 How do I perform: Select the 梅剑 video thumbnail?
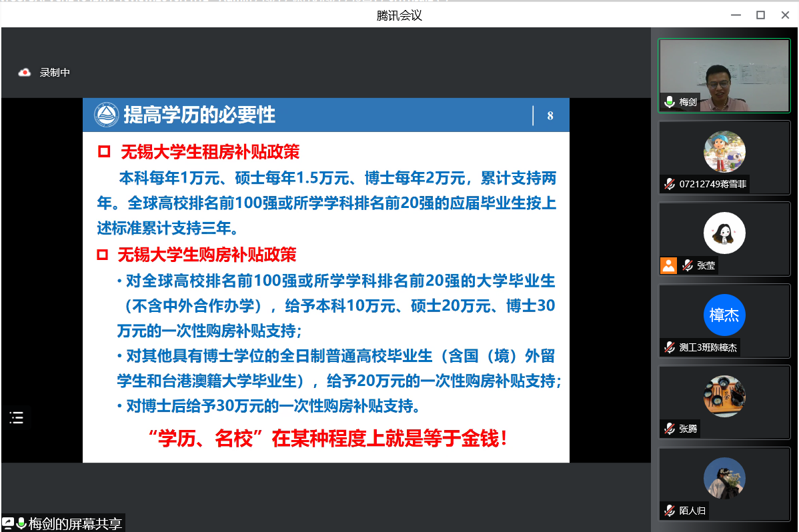724,74
